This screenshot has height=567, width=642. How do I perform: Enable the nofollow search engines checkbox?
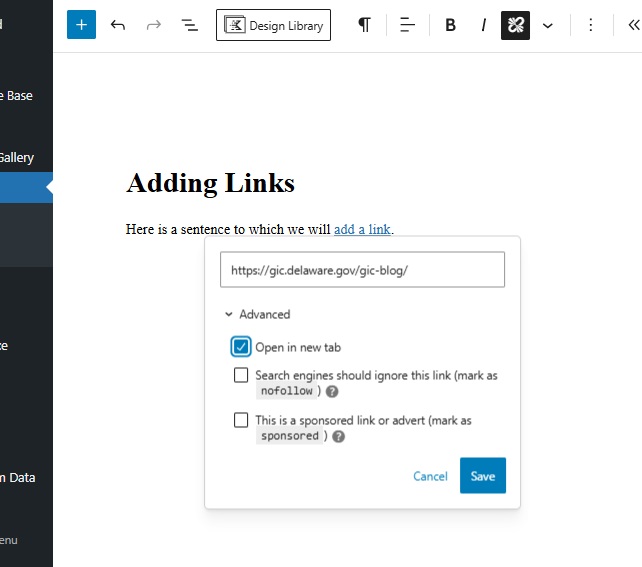click(x=241, y=375)
